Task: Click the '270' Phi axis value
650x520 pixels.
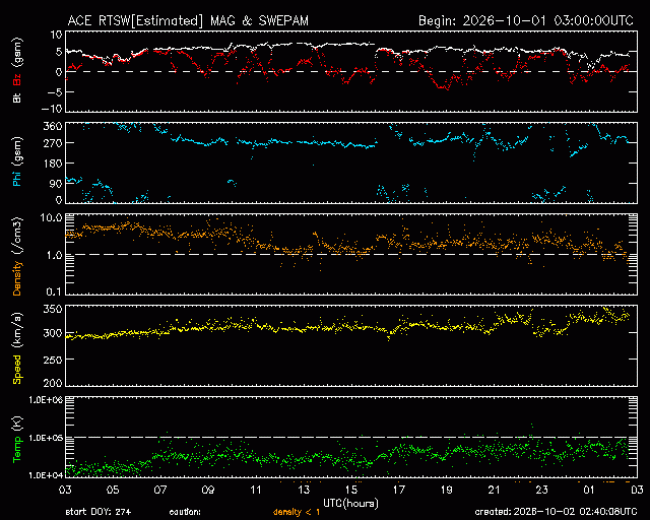Action: click(52, 143)
